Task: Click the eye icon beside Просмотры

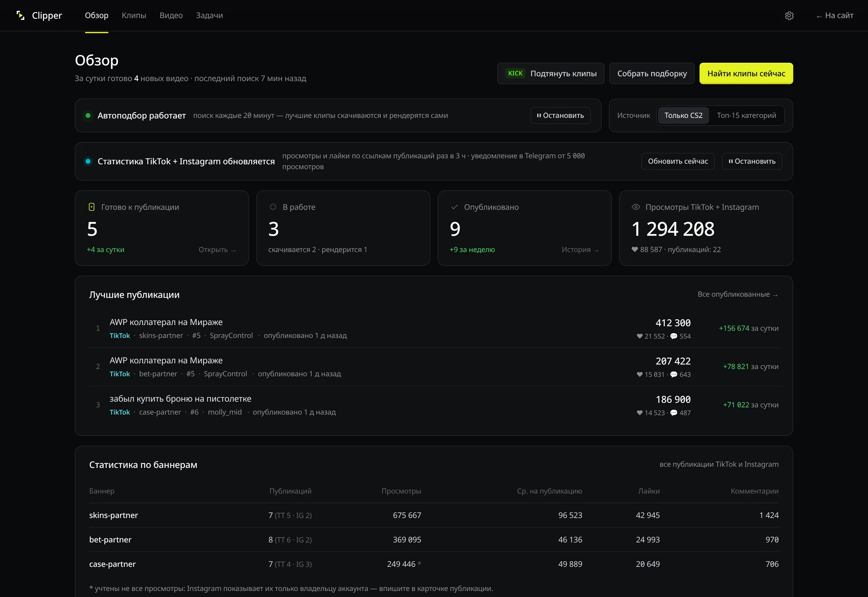Action: pyautogui.click(x=635, y=207)
